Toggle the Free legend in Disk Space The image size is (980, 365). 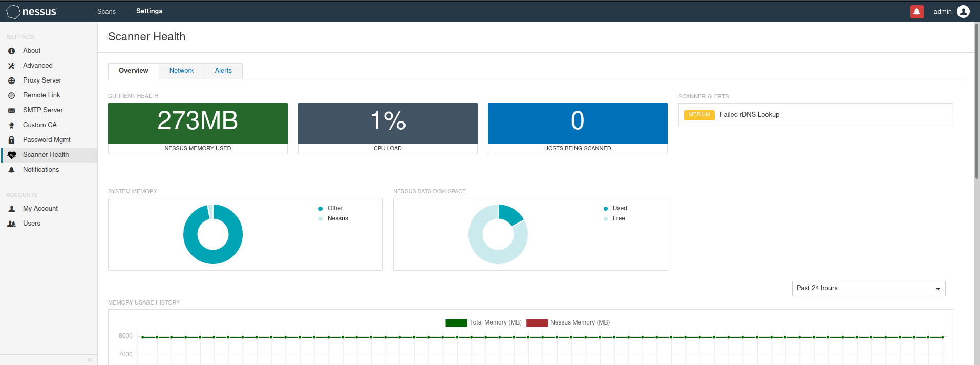tap(614, 218)
